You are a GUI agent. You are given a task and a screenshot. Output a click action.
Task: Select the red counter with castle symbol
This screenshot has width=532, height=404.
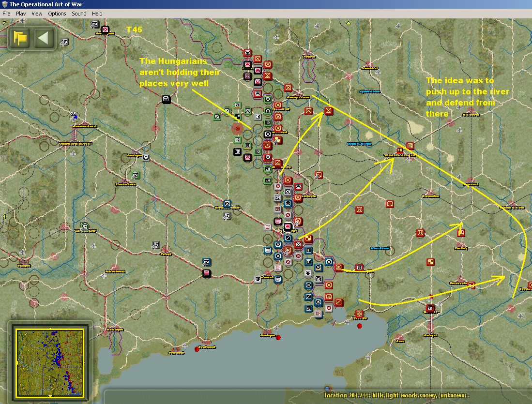267,145
